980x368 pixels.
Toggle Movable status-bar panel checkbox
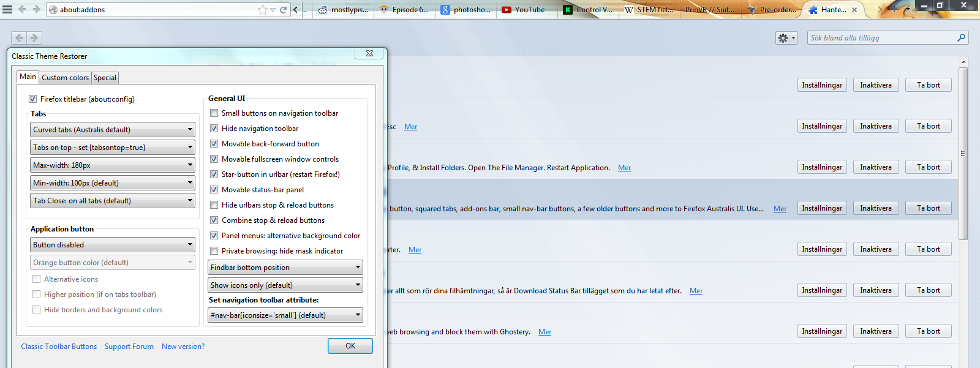pyautogui.click(x=214, y=190)
